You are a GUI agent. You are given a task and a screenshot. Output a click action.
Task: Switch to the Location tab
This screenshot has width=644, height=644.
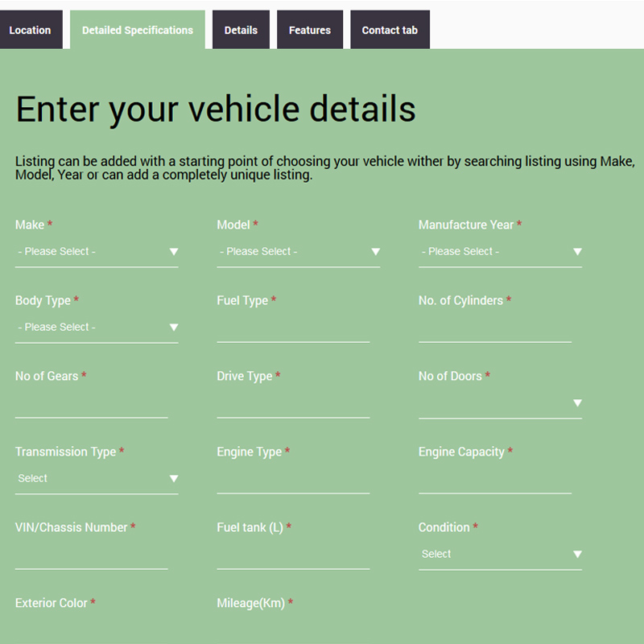[x=31, y=30]
